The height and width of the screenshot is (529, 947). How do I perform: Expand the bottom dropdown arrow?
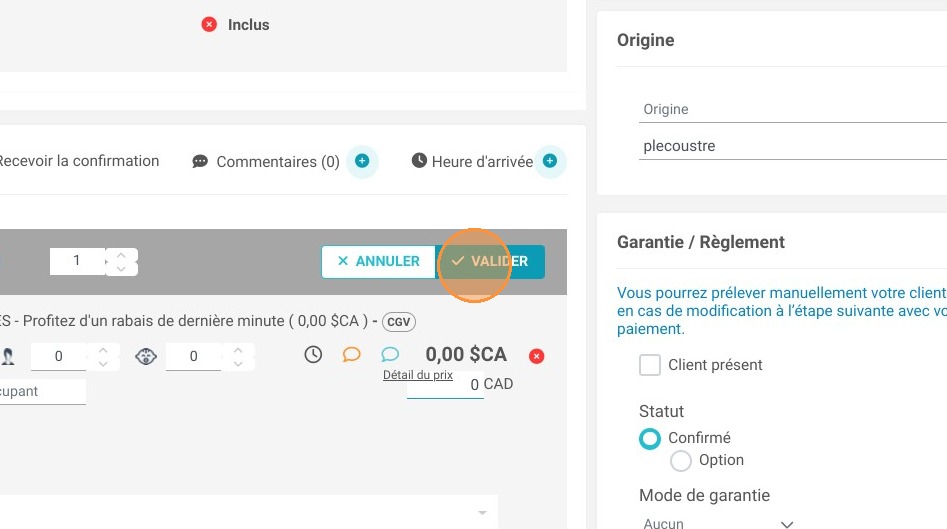click(x=482, y=513)
